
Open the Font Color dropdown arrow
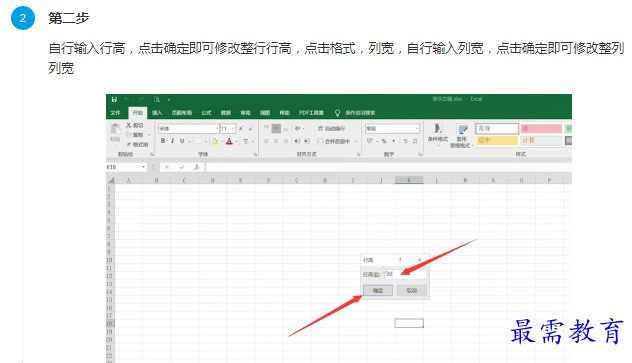coord(237,141)
